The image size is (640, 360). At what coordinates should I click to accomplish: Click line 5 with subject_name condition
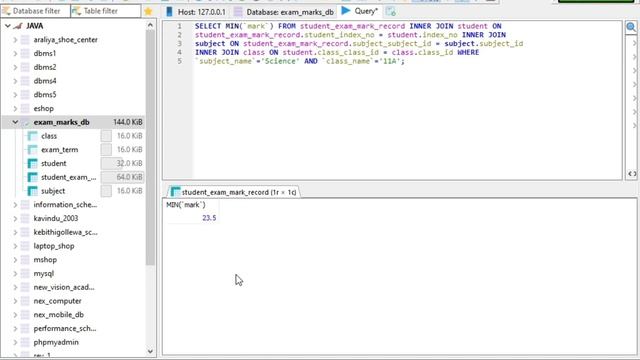tap(300, 61)
